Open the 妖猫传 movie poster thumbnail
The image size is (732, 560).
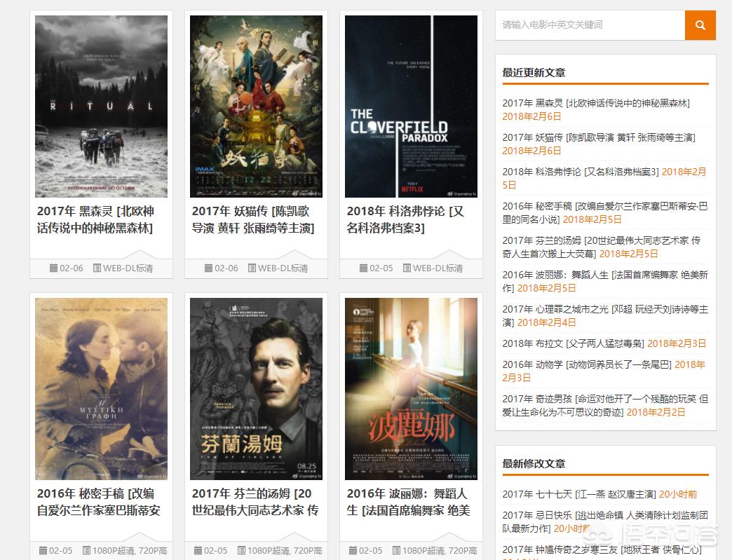(257, 107)
